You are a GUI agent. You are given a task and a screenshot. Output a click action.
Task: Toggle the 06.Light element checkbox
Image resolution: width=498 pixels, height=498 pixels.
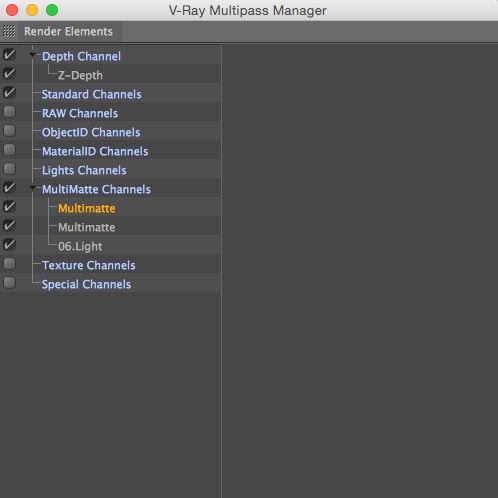tap(9, 245)
